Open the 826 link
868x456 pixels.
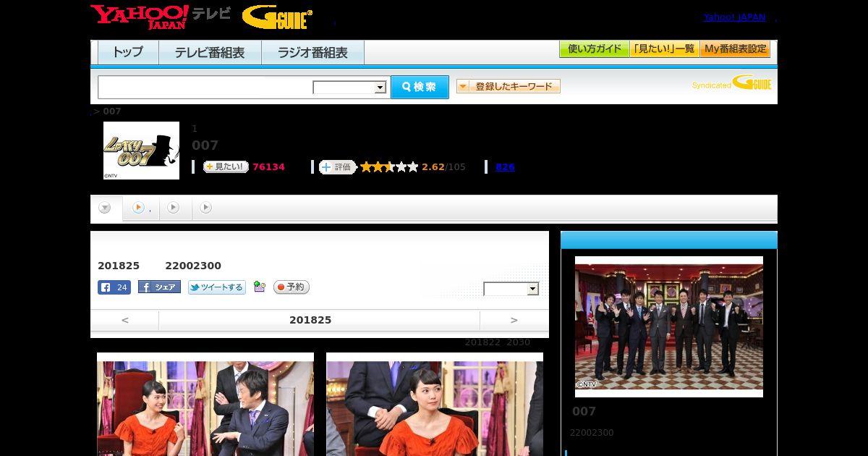505,167
